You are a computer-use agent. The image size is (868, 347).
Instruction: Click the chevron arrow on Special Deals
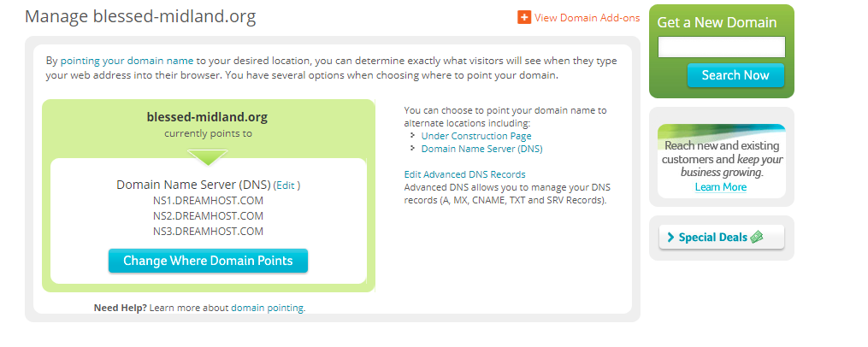click(671, 238)
